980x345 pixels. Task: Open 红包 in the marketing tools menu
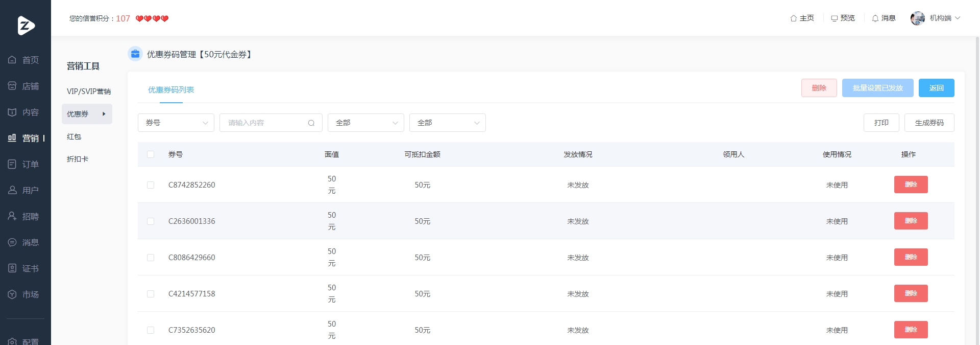coord(74,136)
